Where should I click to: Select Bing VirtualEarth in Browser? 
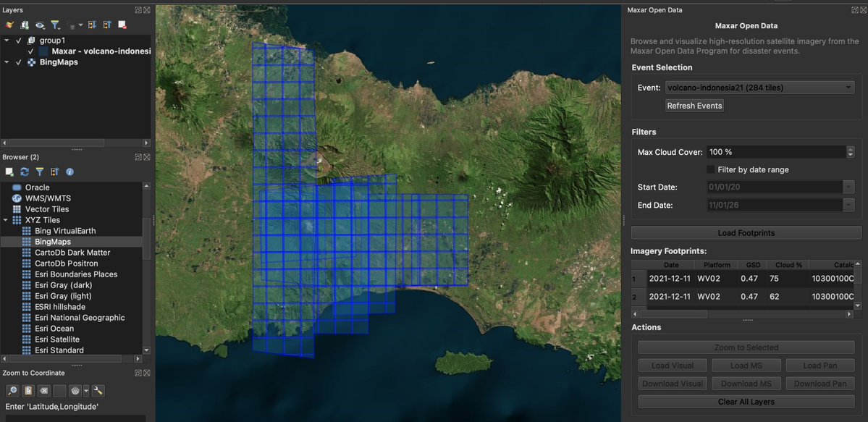click(64, 231)
